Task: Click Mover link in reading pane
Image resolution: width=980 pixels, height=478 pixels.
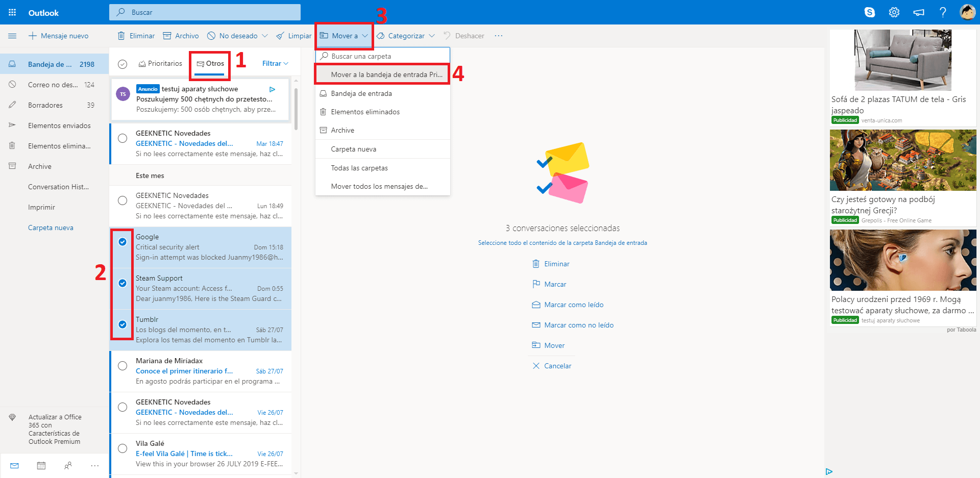Action: 554,345
